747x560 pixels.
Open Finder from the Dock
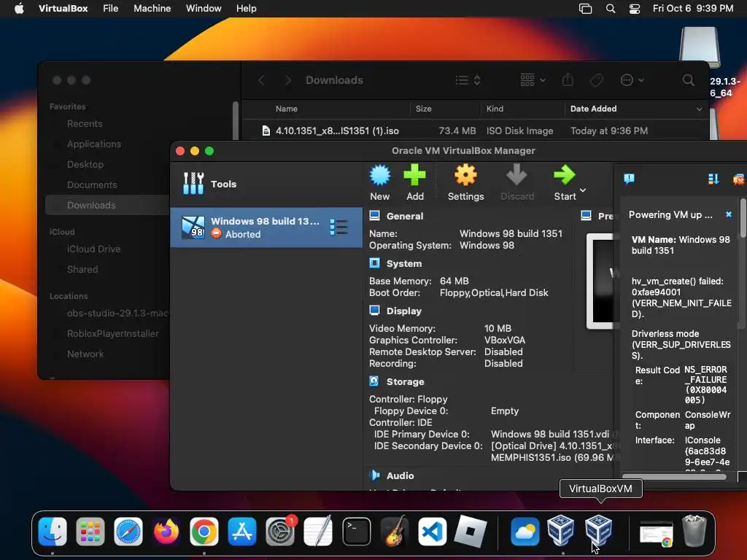[x=53, y=531]
